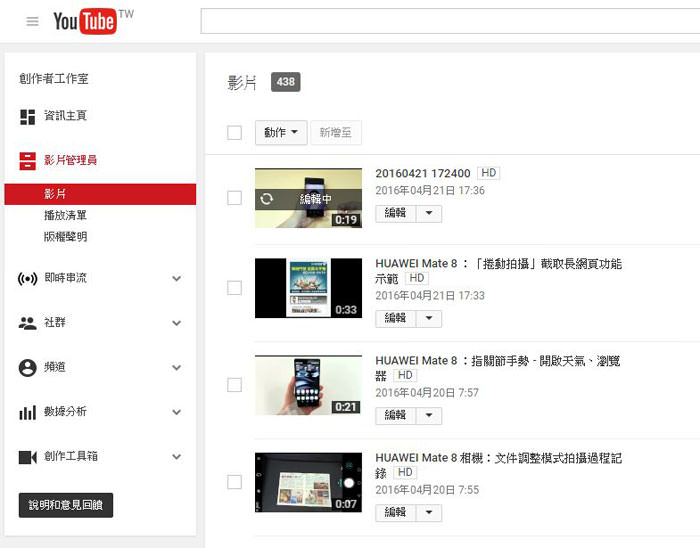Open the 動作 actions dropdown

[x=282, y=133]
